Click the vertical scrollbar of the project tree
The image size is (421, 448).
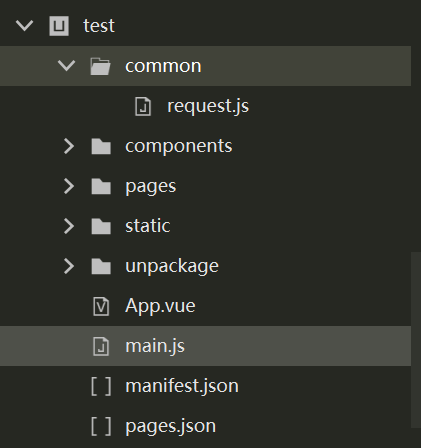(416, 340)
